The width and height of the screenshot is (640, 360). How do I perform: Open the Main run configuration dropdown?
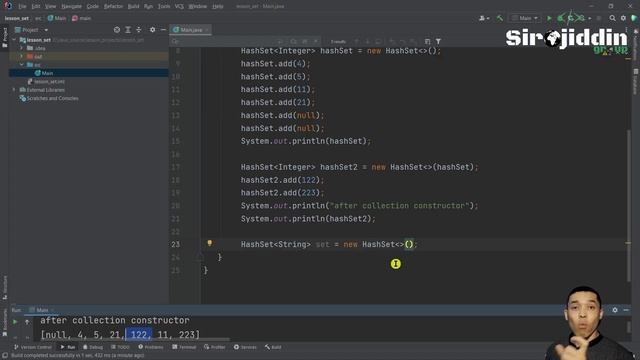click(525, 18)
